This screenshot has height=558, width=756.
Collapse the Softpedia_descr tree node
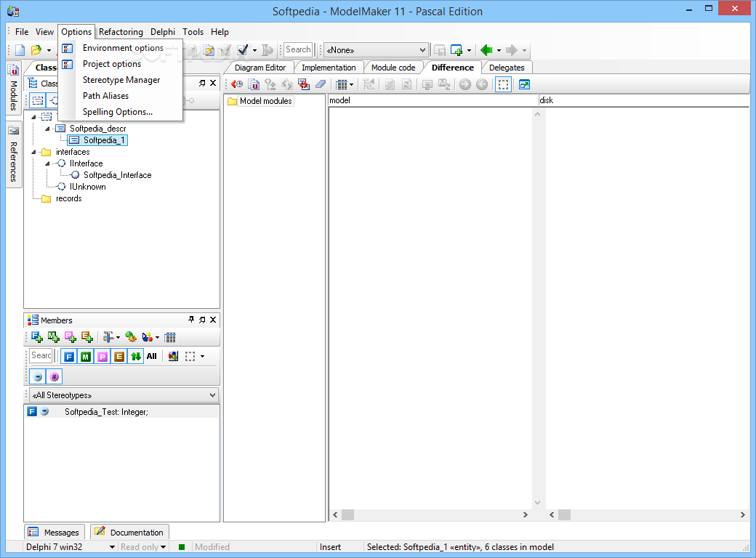point(47,129)
